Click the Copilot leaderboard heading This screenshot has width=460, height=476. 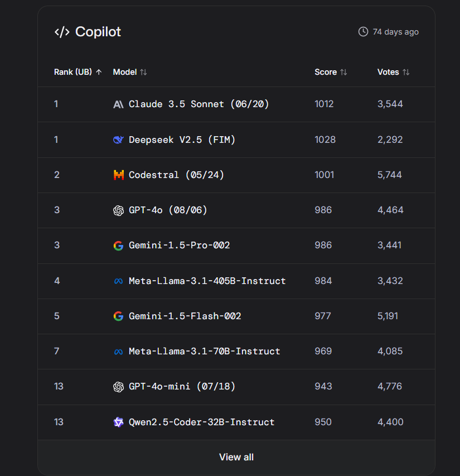coord(98,32)
